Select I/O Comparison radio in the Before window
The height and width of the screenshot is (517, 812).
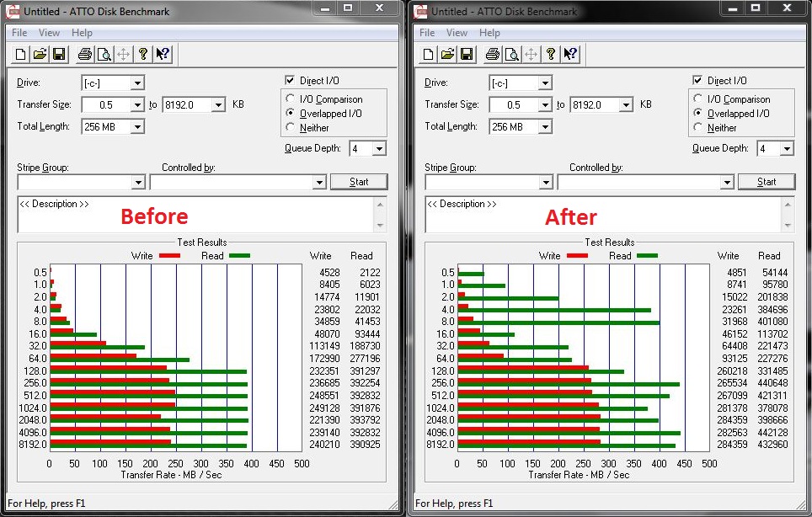tap(290, 99)
